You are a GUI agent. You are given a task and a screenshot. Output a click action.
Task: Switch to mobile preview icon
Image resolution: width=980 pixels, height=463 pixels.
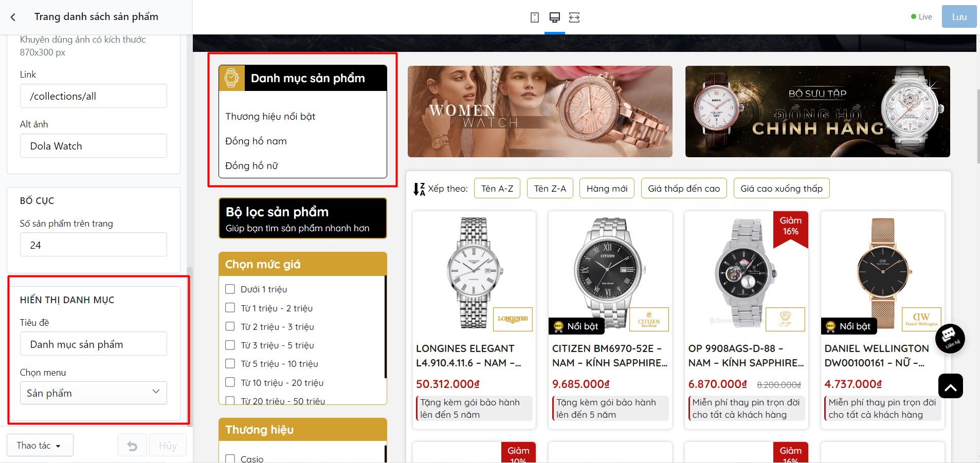(x=535, y=17)
